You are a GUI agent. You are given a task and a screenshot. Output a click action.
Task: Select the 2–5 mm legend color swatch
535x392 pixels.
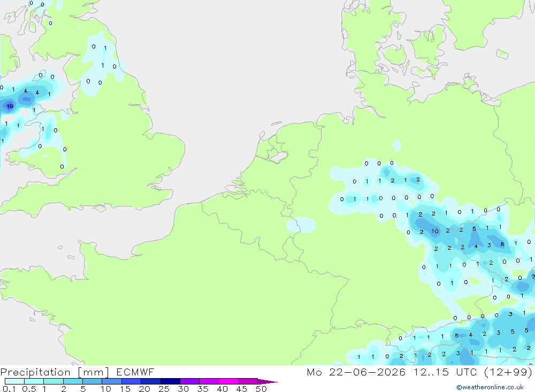[x=73, y=381]
